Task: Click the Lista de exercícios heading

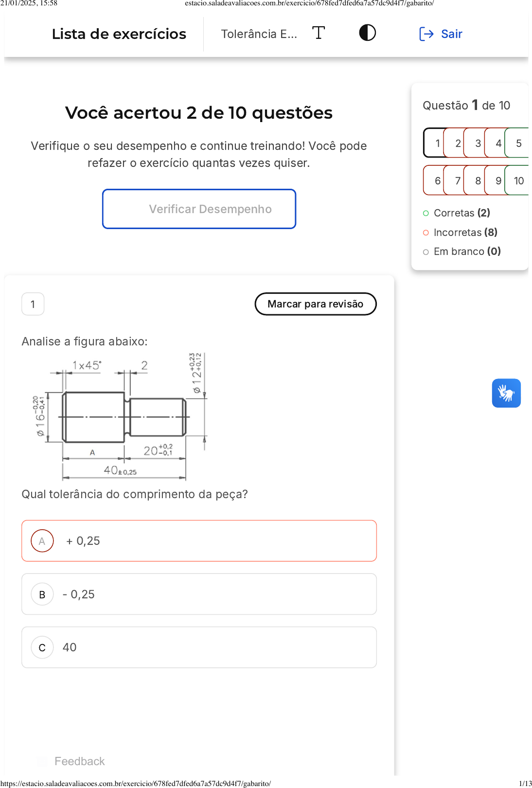Action: 119,34
